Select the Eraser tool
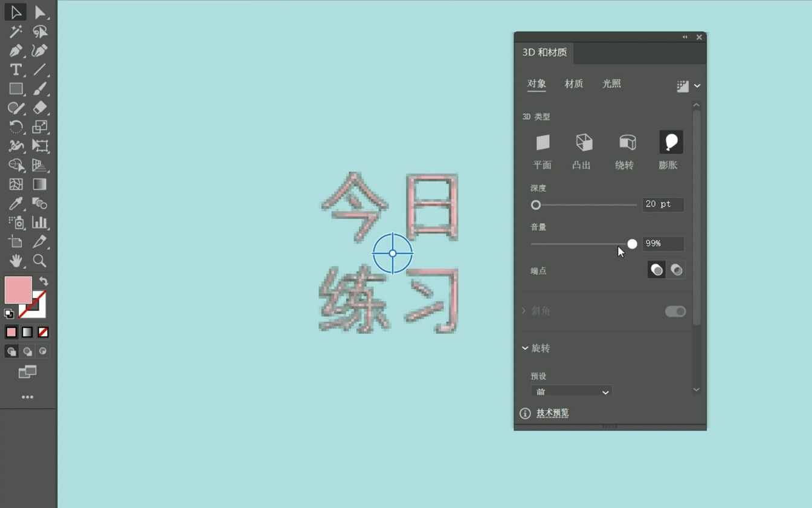Image resolution: width=812 pixels, height=508 pixels. (x=39, y=108)
